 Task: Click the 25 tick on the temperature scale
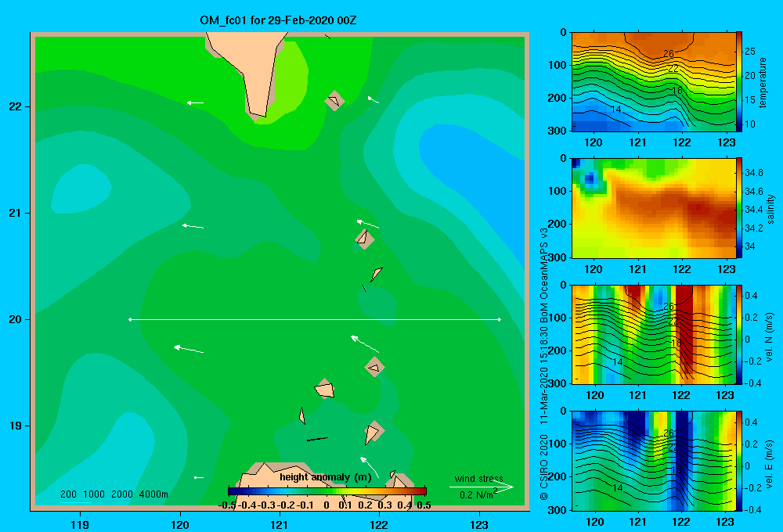click(749, 52)
